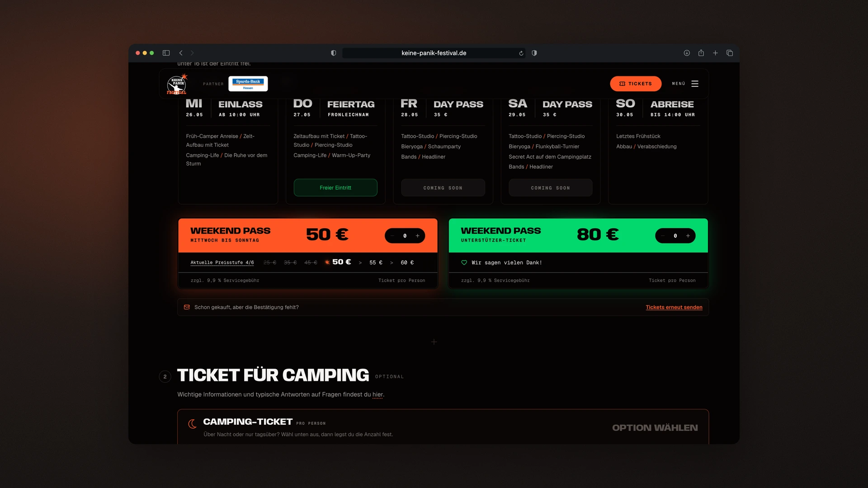
Task: Click the moon icon on Camping-Ticket card
Action: click(x=193, y=424)
